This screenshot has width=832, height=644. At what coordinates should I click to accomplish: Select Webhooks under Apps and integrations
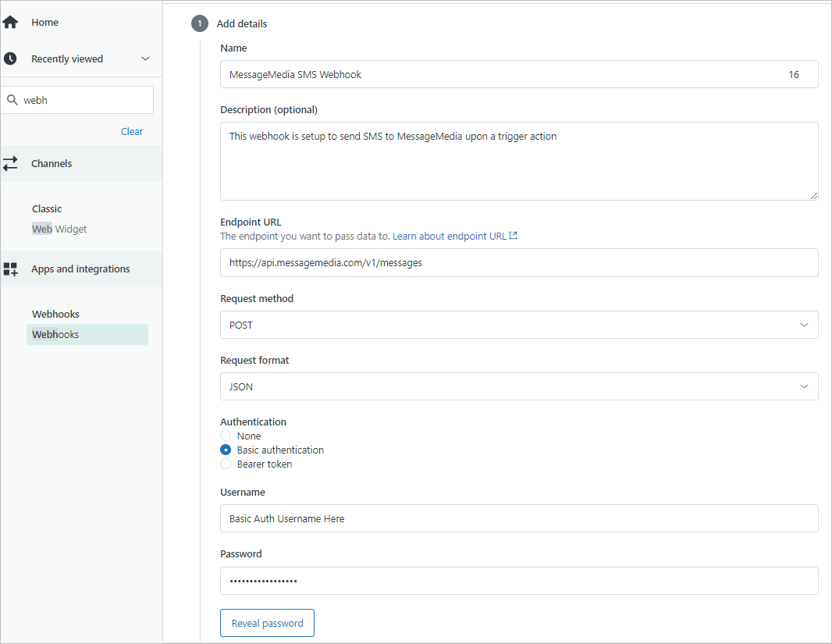click(x=55, y=334)
